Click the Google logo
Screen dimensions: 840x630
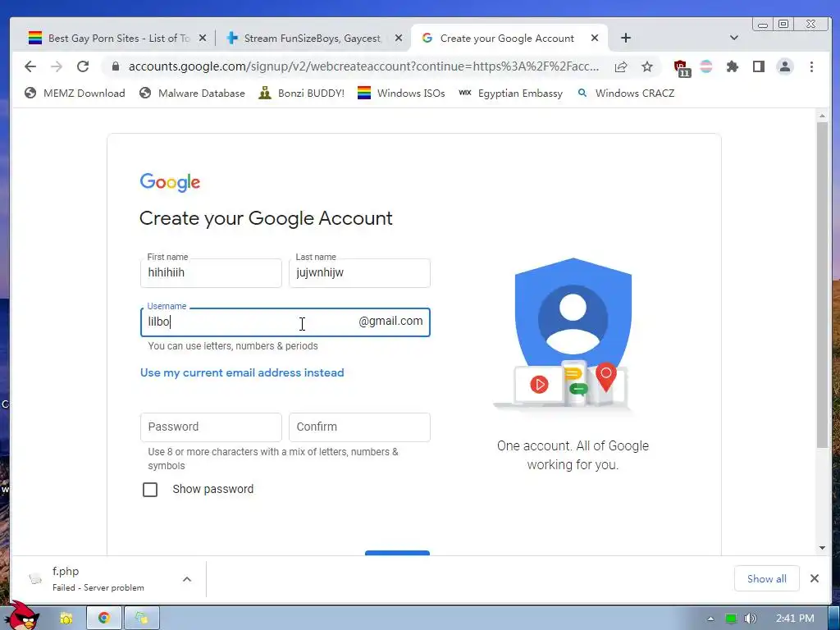tap(170, 182)
